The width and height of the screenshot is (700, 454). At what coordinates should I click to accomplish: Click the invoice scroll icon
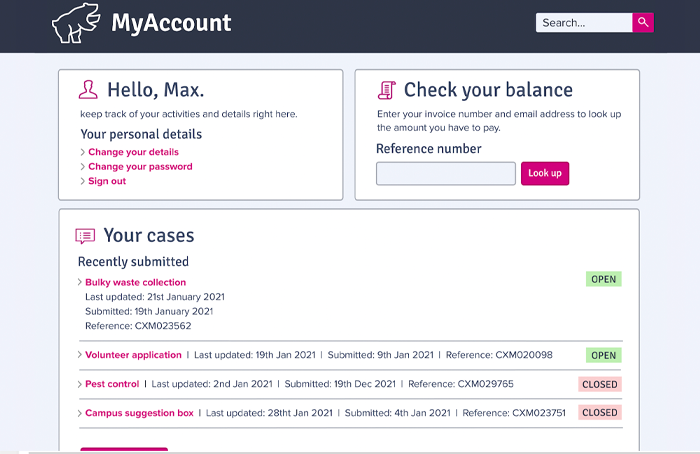[386, 90]
